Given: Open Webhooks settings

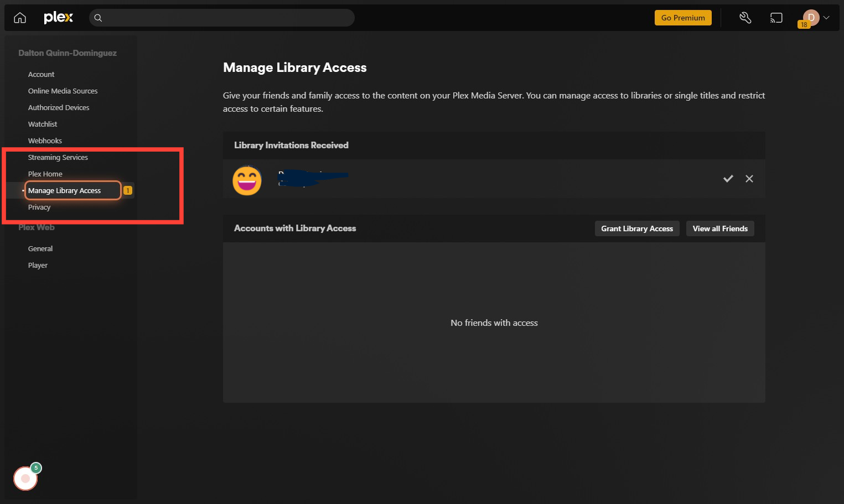Looking at the screenshot, I should coord(45,141).
